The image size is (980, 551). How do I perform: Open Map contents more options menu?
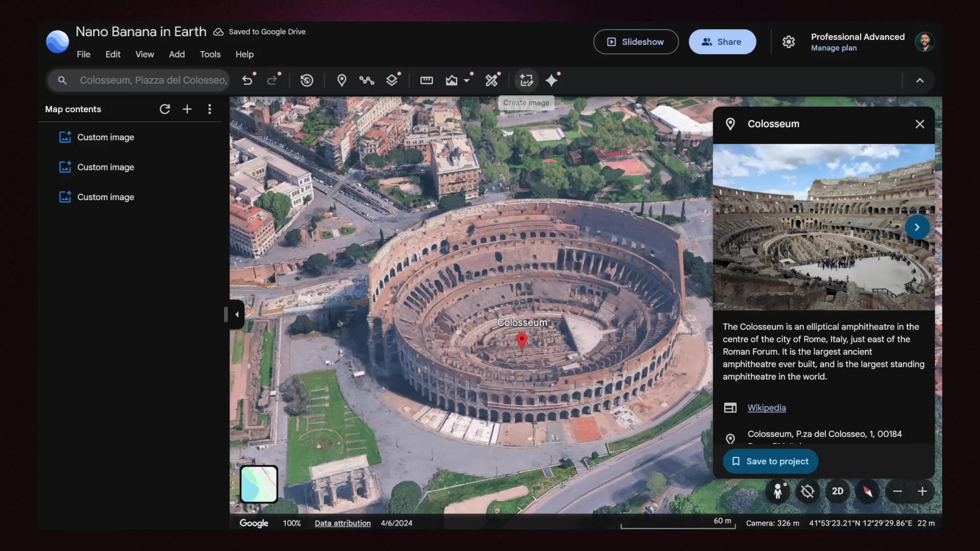(210, 109)
